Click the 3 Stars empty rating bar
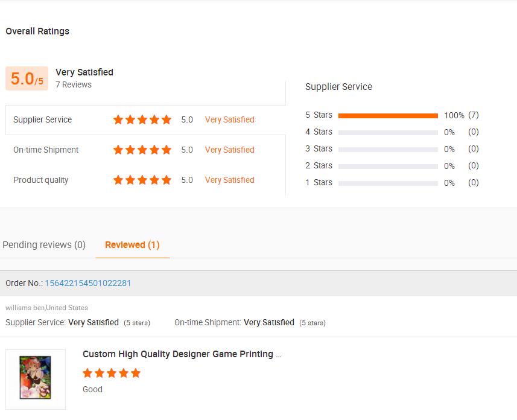Image resolution: width=517 pixels, height=420 pixels. click(388, 149)
